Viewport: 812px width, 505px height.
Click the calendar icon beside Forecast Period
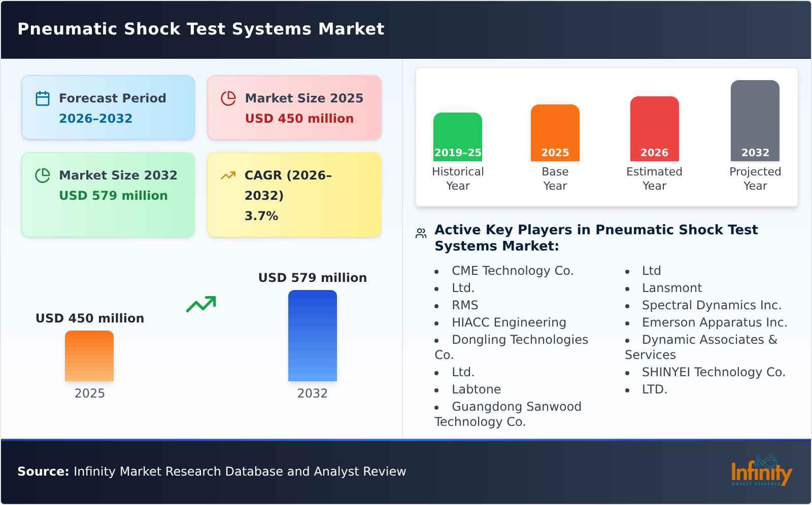pos(43,98)
